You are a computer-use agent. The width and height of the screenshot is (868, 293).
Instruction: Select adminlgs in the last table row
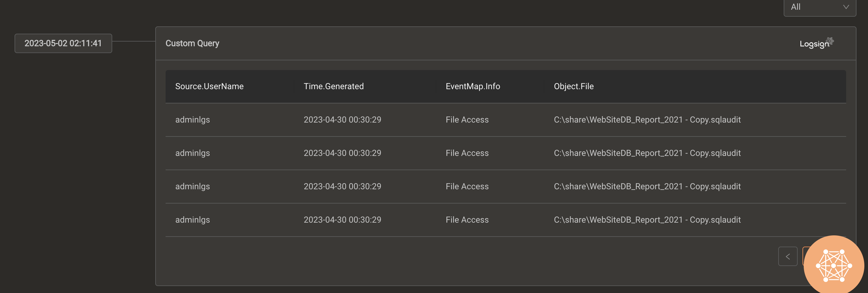pos(192,220)
